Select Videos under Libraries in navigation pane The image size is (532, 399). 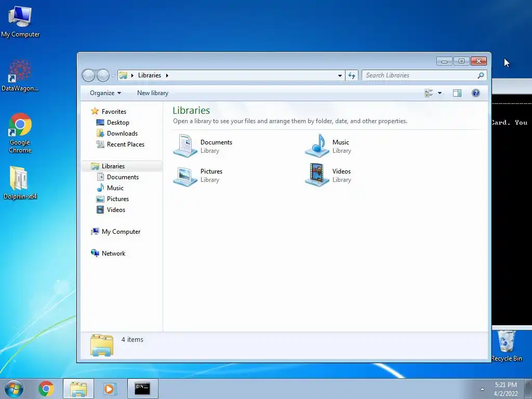116,210
